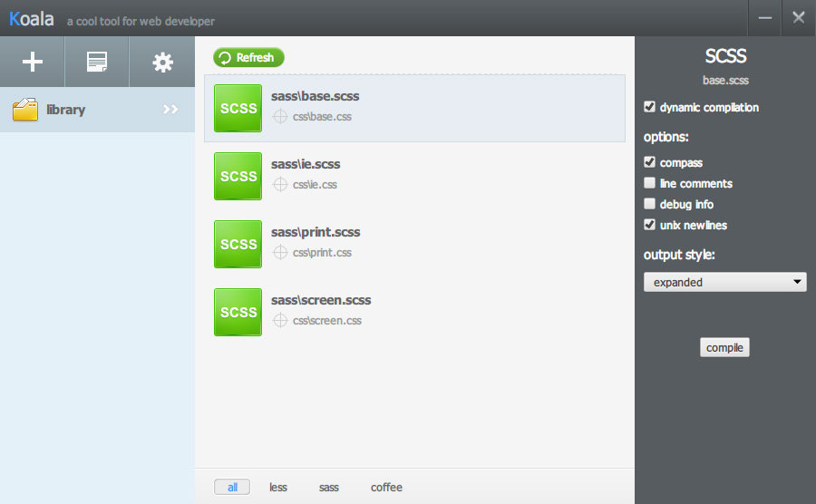Click the green Refresh button
This screenshot has height=504, width=816.
coord(248,58)
